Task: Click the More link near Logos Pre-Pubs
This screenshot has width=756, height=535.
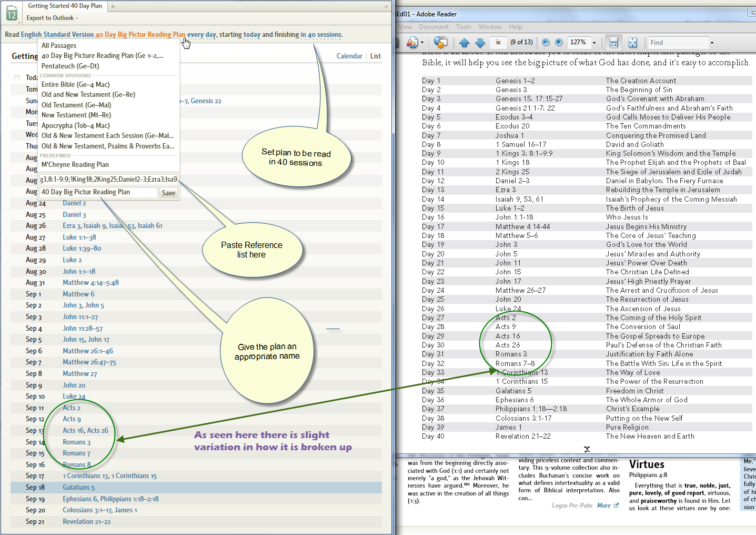Action: pos(603,506)
